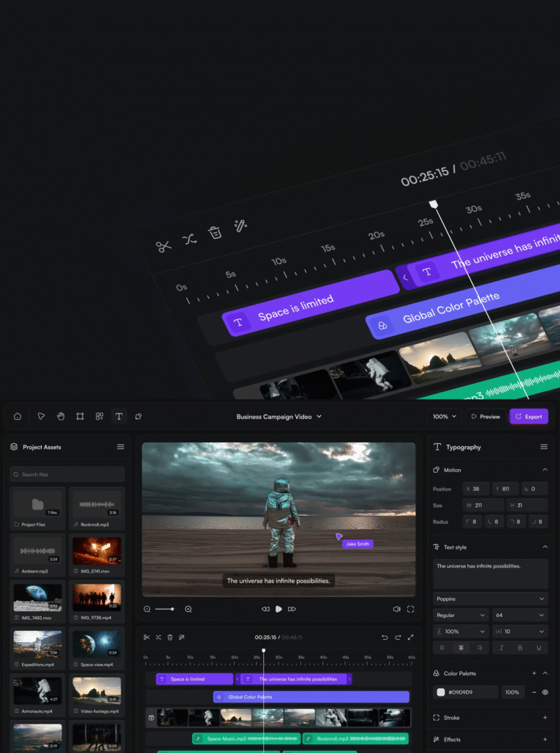Click trash delete icon in small timeline toolbar
The height and width of the screenshot is (753, 560).
pos(170,638)
